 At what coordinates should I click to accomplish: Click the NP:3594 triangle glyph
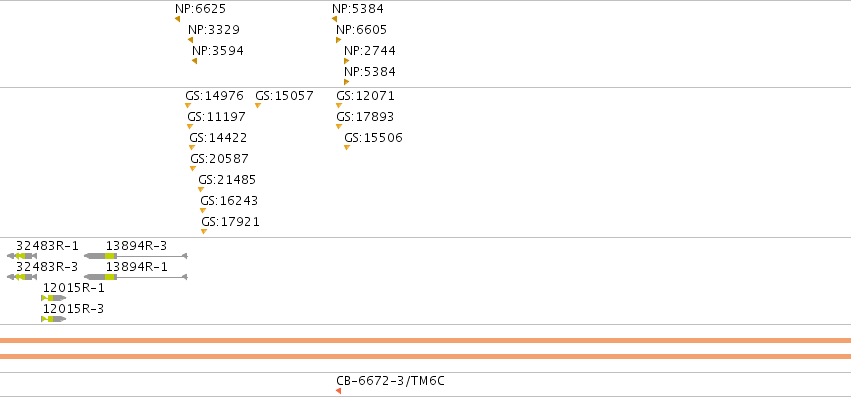(194, 61)
